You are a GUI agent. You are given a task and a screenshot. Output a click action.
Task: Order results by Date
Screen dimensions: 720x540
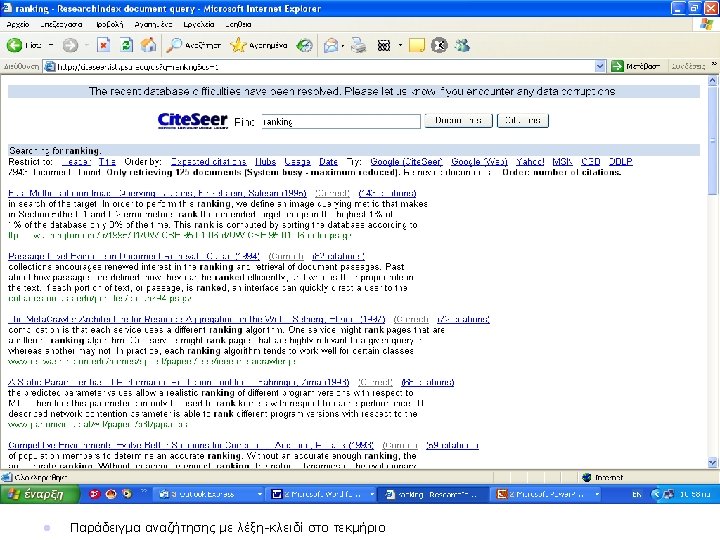[328, 162]
